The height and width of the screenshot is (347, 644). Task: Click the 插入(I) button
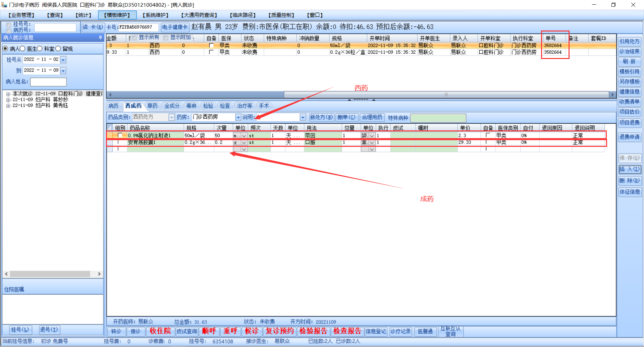point(630,169)
